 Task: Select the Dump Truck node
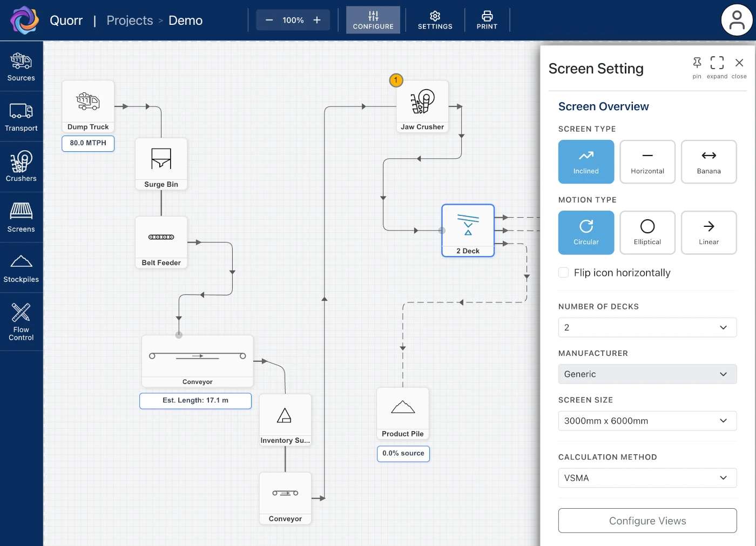[88, 106]
